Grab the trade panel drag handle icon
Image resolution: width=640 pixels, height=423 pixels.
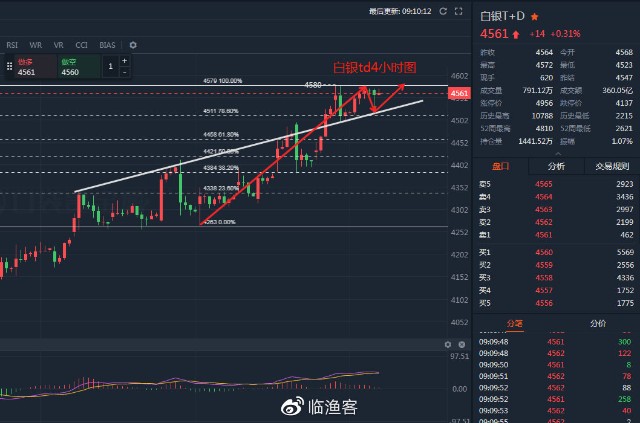9,67
